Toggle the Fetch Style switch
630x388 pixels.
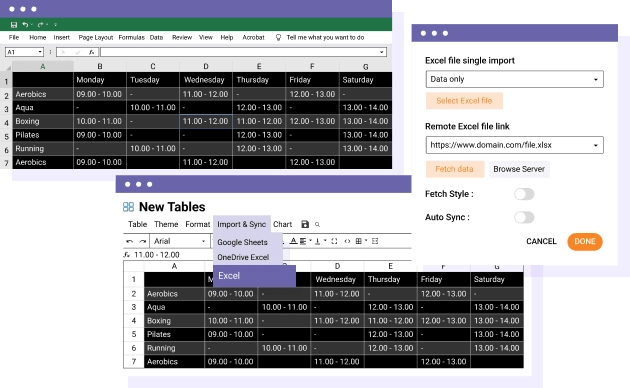point(524,194)
